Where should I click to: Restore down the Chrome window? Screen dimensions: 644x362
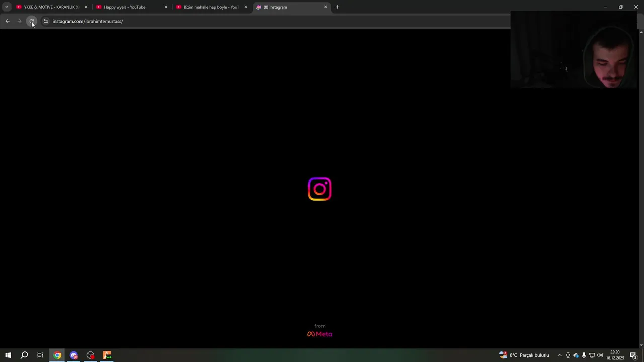point(621,7)
